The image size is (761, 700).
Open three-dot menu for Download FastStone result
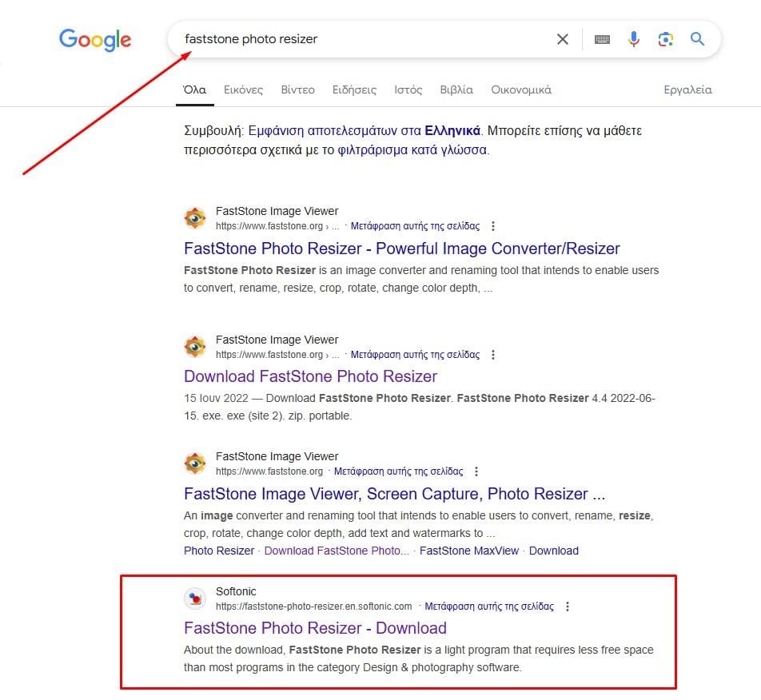tap(493, 355)
